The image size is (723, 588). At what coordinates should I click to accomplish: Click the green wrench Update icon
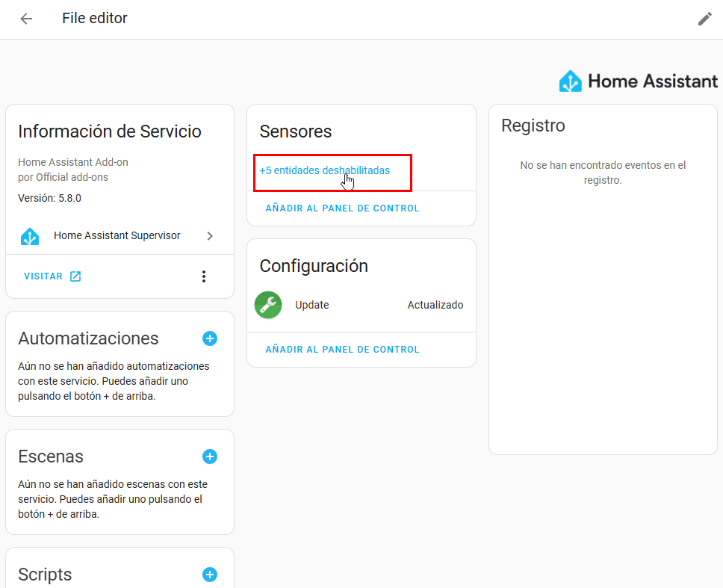pyautogui.click(x=268, y=305)
